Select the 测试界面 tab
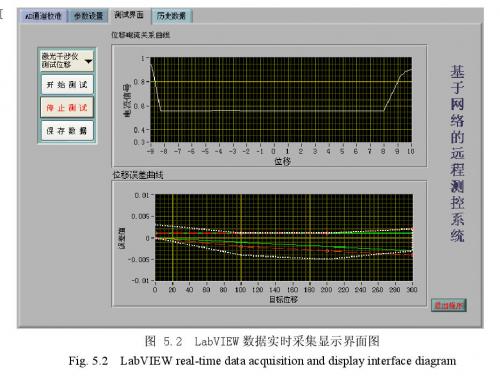Image resolution: width=500 pixels, height=383 pixels. (129, 15)
